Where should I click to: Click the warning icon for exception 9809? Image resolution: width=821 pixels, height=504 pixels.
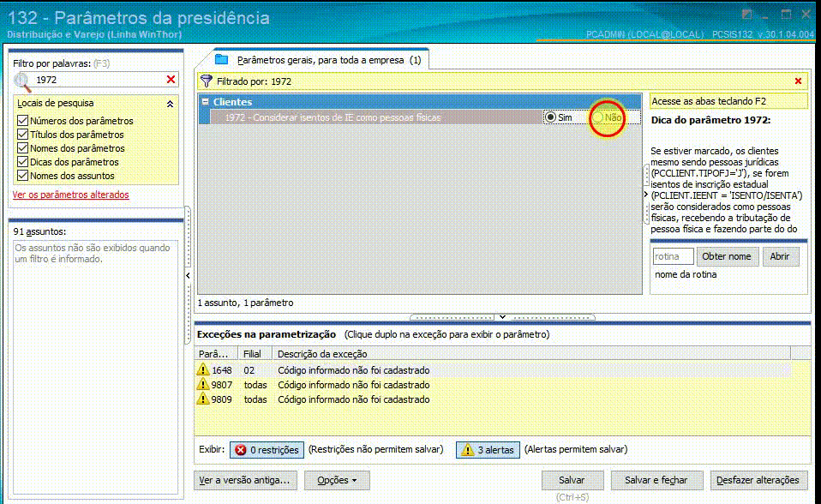[x=203, y=399]
